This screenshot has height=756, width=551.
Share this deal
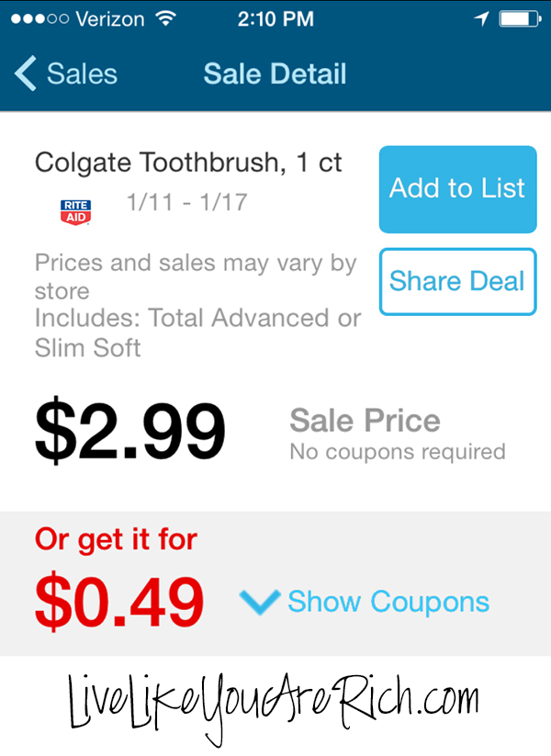click(x=457, y=282)
